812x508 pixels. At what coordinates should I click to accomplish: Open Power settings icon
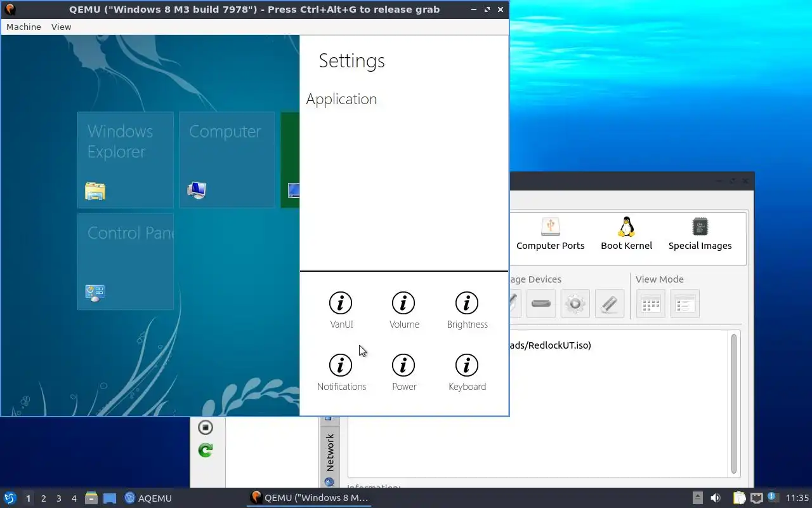(403, 365)
